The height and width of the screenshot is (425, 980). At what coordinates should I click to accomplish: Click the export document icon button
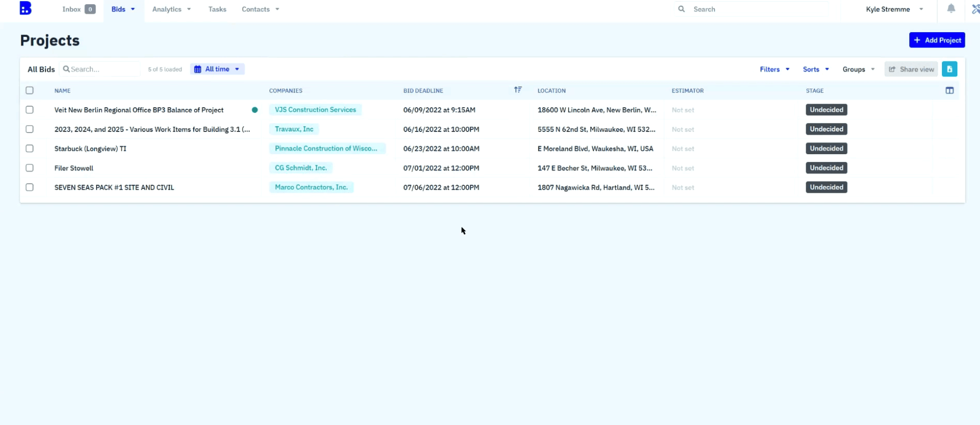[x=949, y=69]
